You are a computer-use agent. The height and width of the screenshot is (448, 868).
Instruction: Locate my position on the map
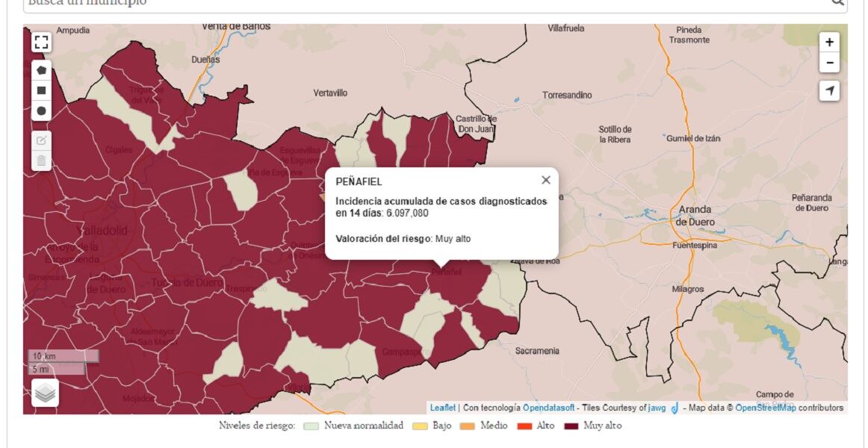[829, 91]
